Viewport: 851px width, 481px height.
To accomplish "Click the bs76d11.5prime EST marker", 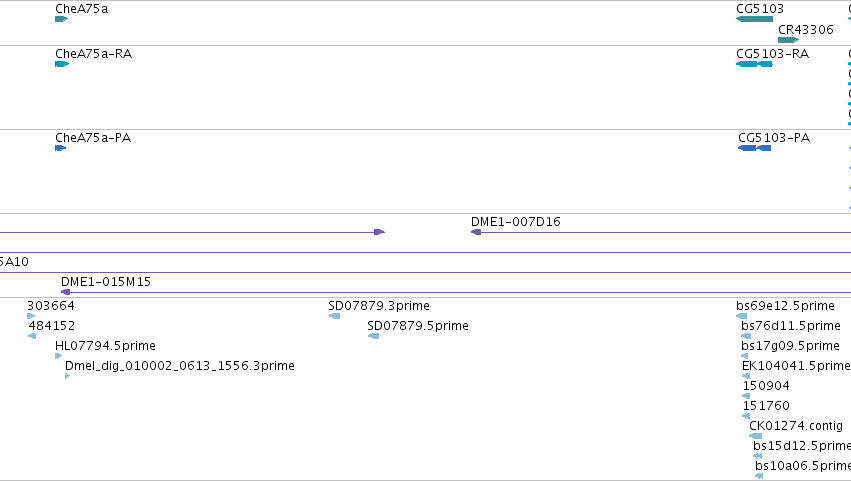I will point(746,336).
